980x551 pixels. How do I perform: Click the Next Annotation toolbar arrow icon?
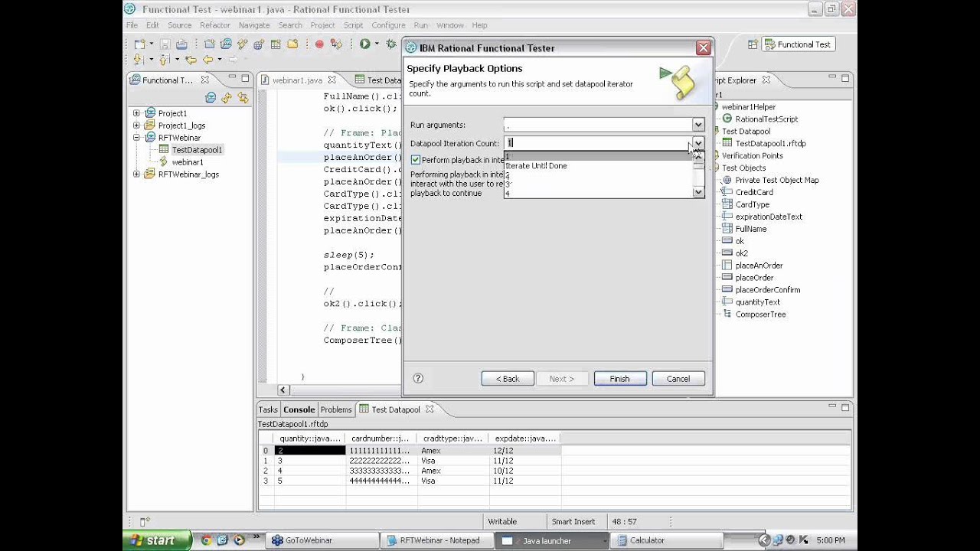(x=139, y=59)
